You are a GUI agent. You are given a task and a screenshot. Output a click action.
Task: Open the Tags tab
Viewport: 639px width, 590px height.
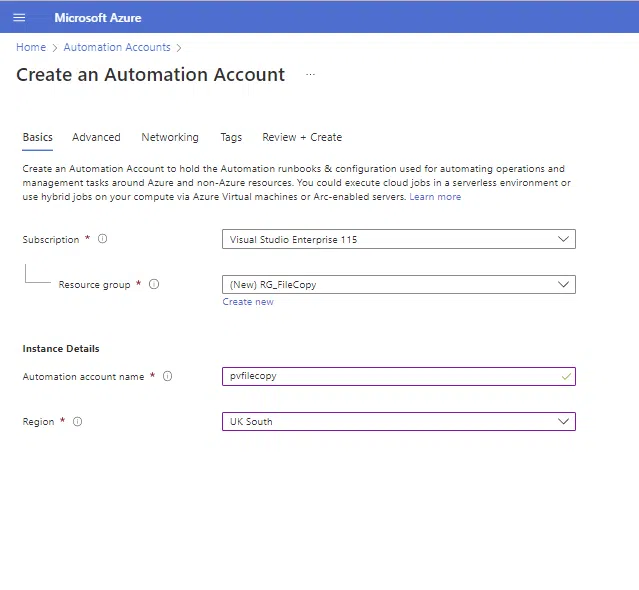click(x=231, y=137)
